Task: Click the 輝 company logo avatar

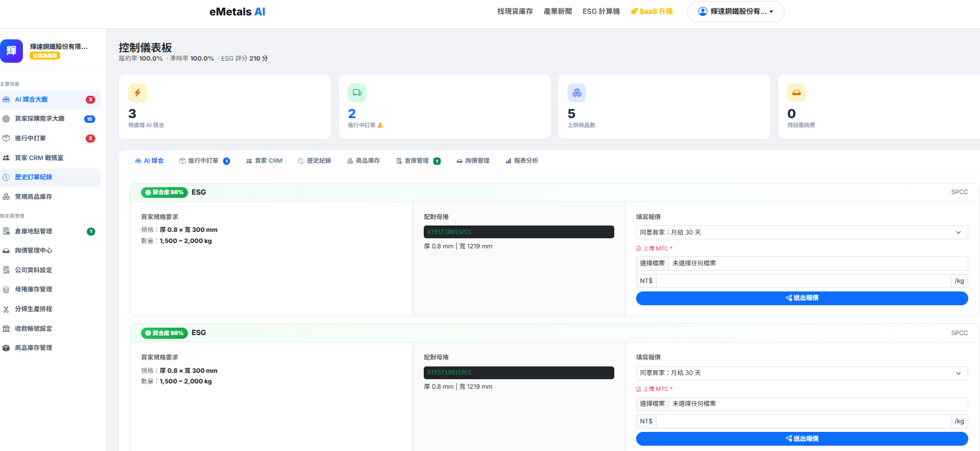Action: coord(11,51)
